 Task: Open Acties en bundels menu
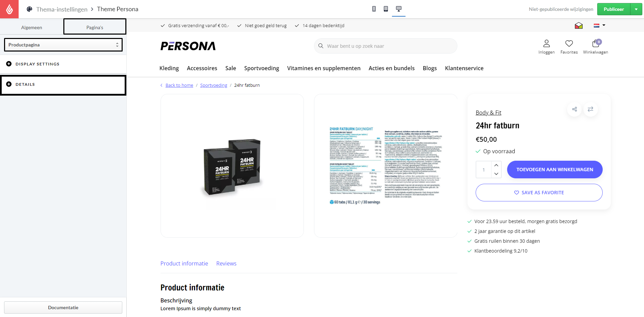pyautogui.click(x=392, y=68)
